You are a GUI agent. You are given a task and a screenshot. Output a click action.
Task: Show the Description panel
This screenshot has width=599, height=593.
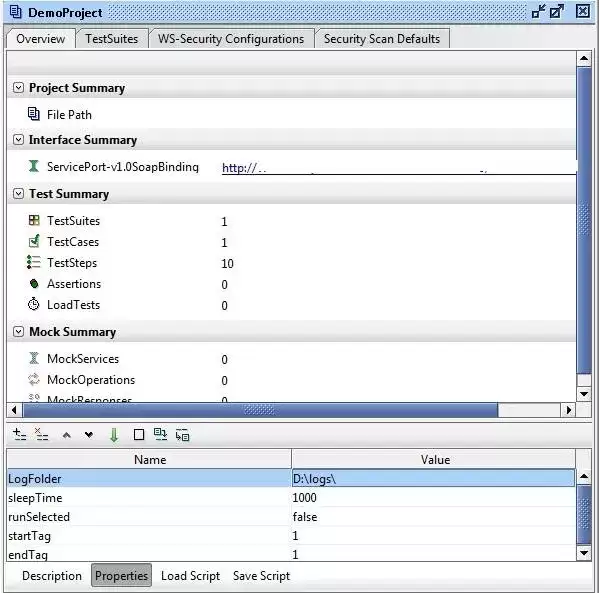52,576
